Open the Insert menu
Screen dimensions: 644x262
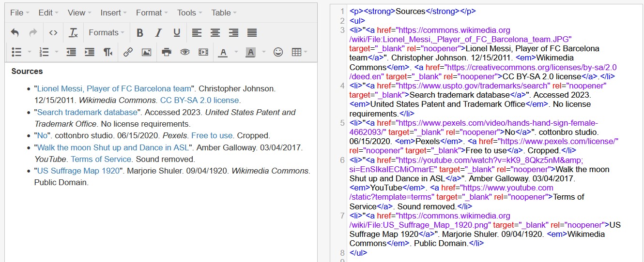(113, 13)
